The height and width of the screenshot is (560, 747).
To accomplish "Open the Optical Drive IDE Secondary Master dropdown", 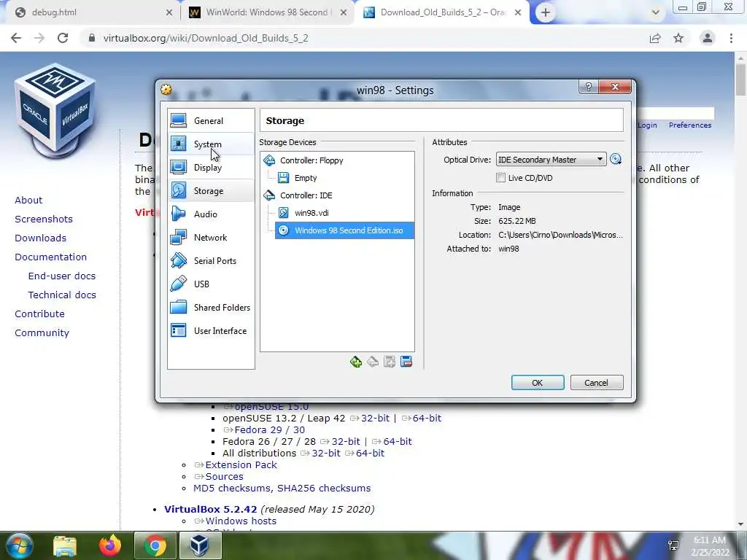I will [551, 160].
